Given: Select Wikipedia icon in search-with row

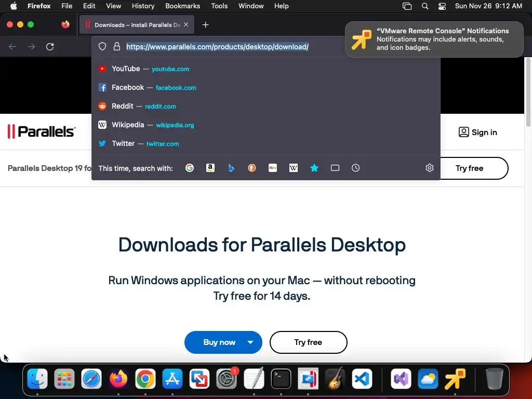Looking at the screenshot, I should point(294,168).
